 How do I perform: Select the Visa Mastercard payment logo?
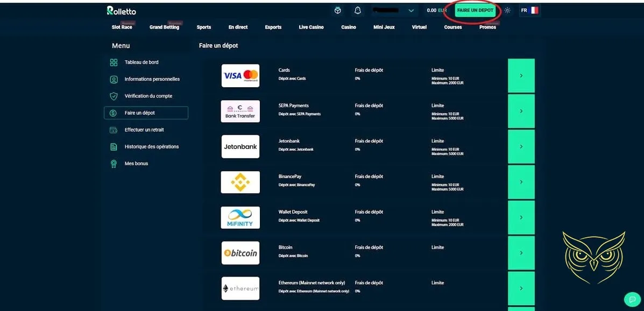(240, 76)
